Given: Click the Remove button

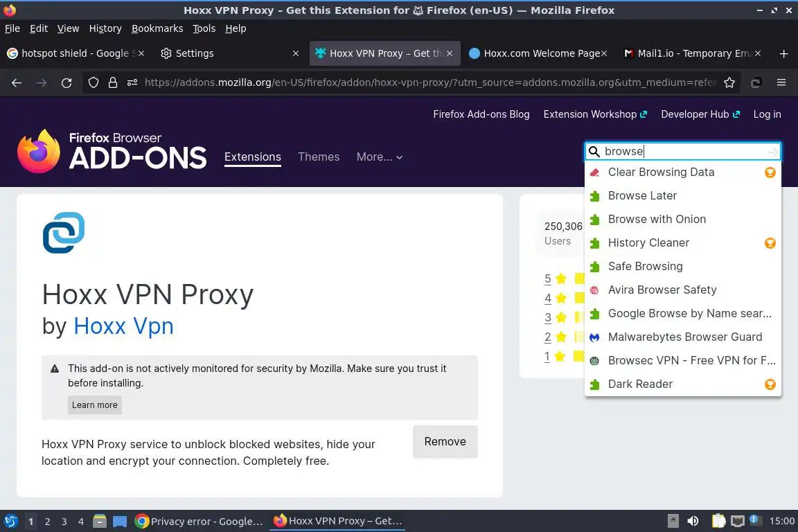Looking at the screenshot, I should (x=445, y=442).
